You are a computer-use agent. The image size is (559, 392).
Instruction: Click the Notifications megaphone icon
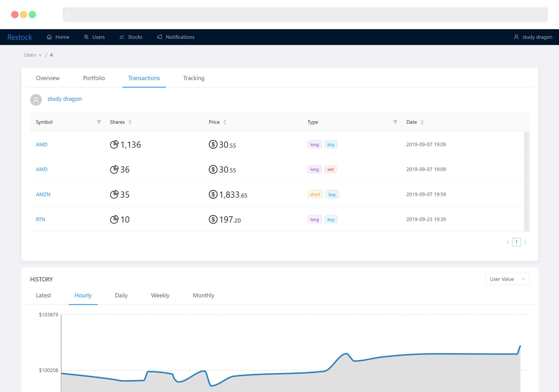pyautogui.click(x=159, y=37)
